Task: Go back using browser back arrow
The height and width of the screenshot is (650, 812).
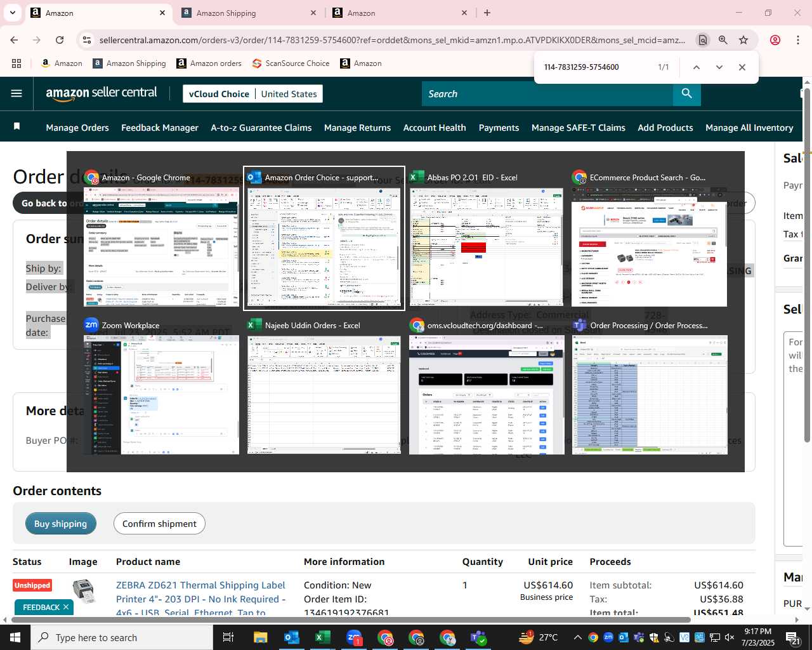Action: tap(14, 40)
